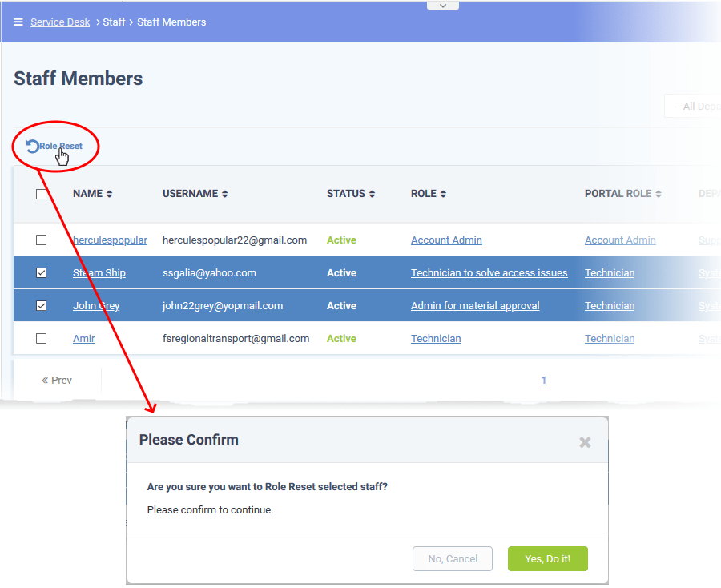Image resolution: width=721 pixels, height=588 pixels.
Task: Confirm with the Yes, Do it! button
Action: [547, 558]
